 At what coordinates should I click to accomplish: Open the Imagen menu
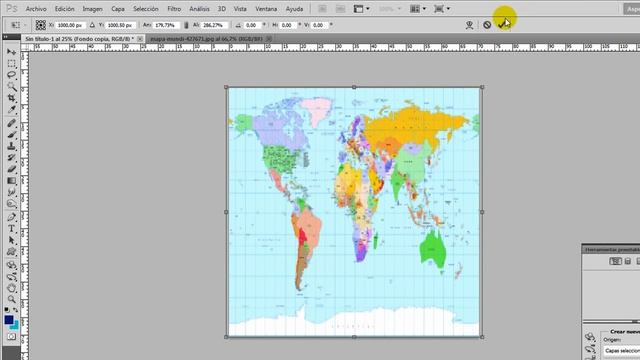[93, 9]
